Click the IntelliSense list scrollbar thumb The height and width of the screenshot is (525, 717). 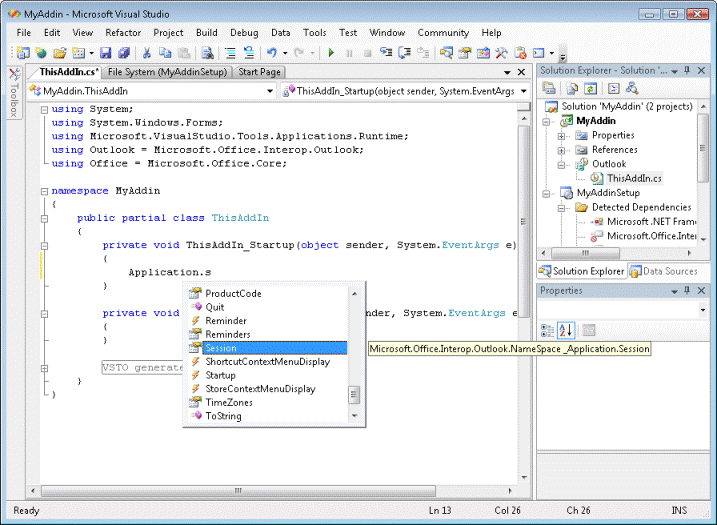[354, 396]
